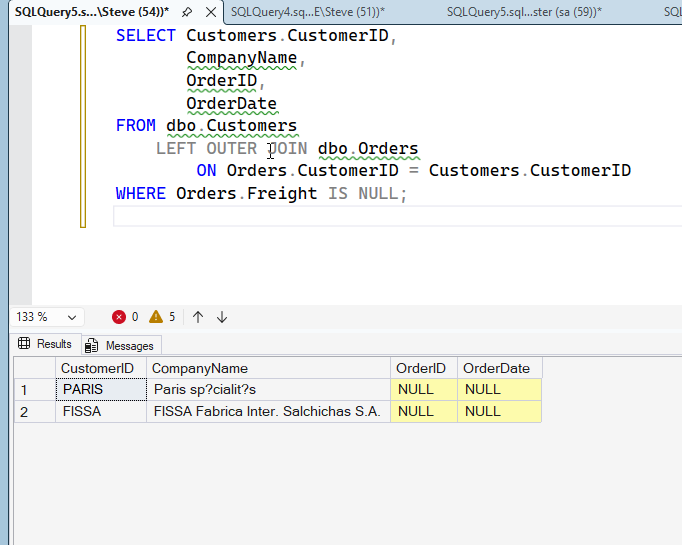682x545 pixels.
Task: Click the red error count icon
Action: click(x=119, y=317)
